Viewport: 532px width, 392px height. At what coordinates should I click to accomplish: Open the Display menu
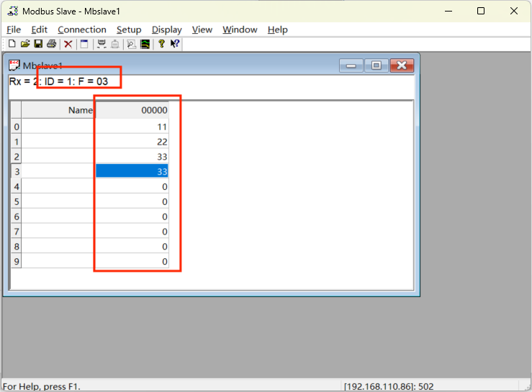pos(166,29)
